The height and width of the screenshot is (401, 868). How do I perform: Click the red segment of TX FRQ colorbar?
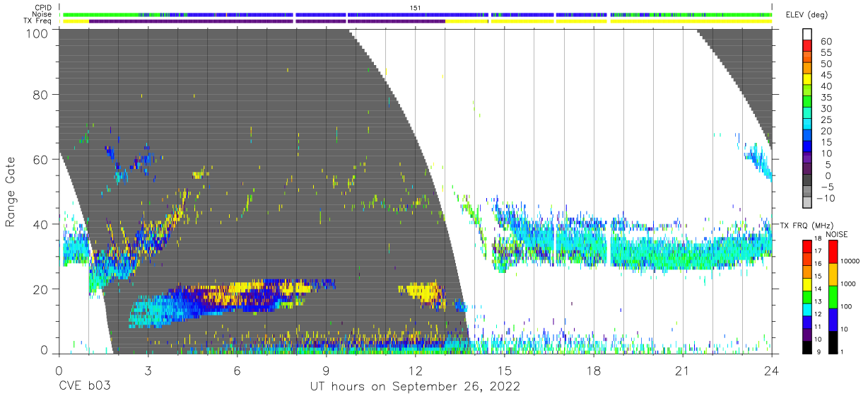click(x=807, y=246)
